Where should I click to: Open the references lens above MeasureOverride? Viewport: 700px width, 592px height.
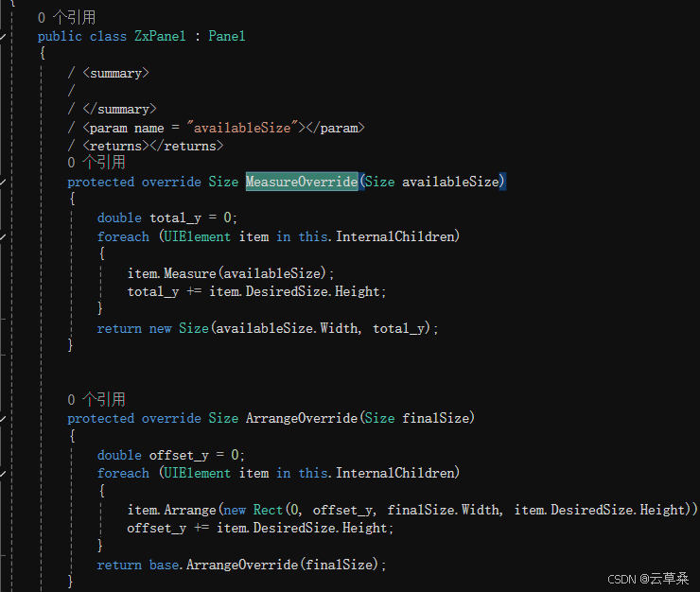(x=96, y=162)
